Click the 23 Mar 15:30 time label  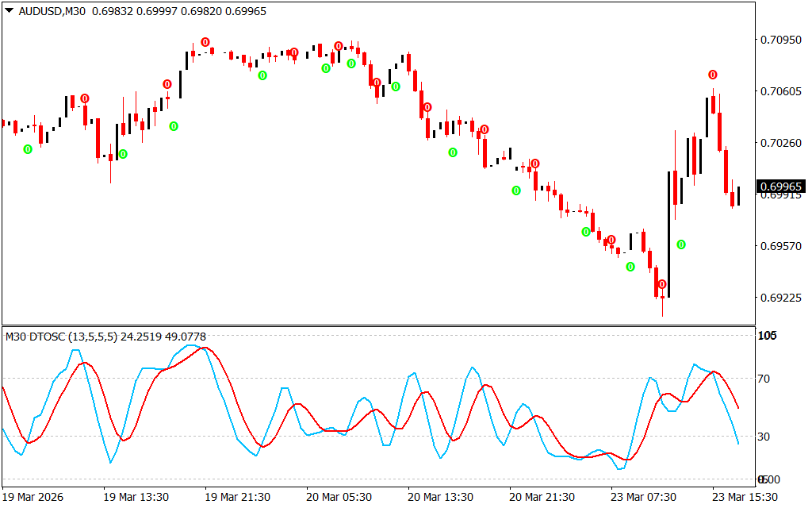click(744, 497)
